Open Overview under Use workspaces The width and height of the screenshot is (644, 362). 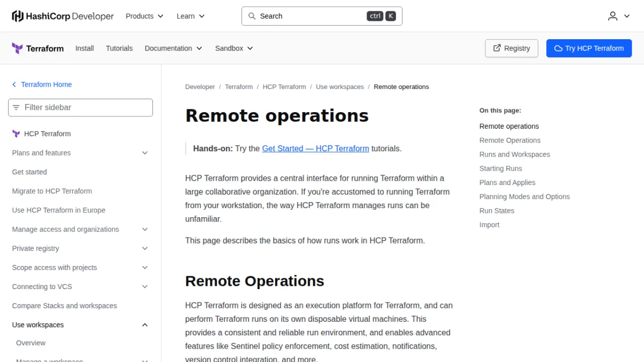point(31,343)
